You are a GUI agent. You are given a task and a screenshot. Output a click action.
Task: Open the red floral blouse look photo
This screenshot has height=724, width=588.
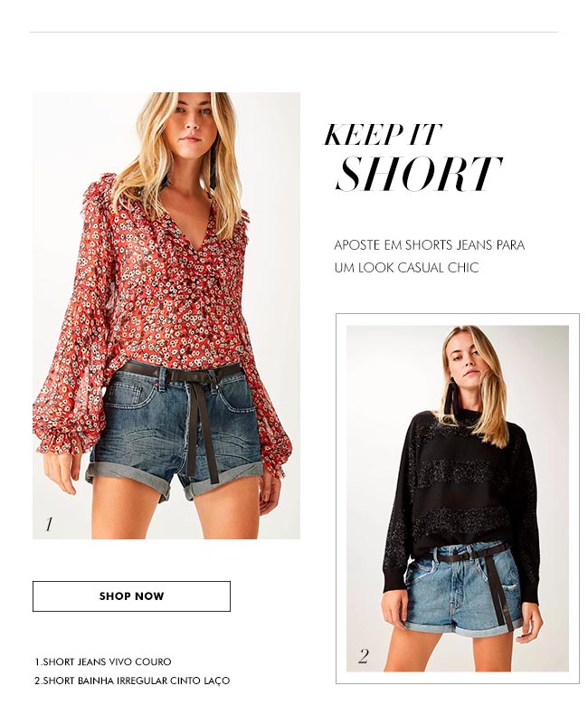click(166, 315)
